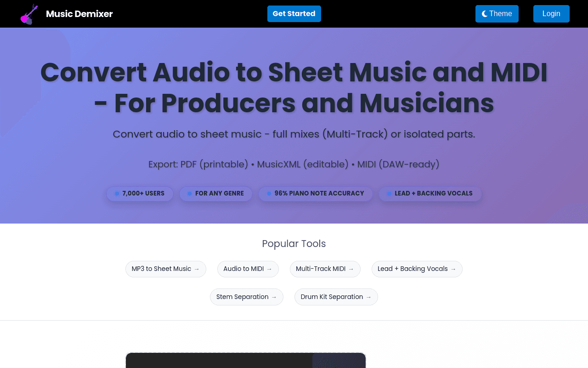Viewport: 588px width, 368px height.
Task: Click the subtitle about full mixes or isolated parts
Action: pos(294,134)
